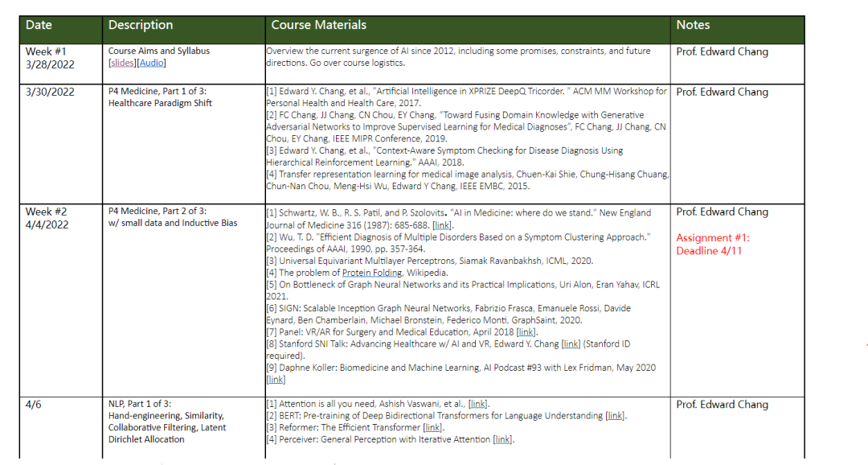
Task: Open the Audio link for Week #1
Action: point(151,63)
